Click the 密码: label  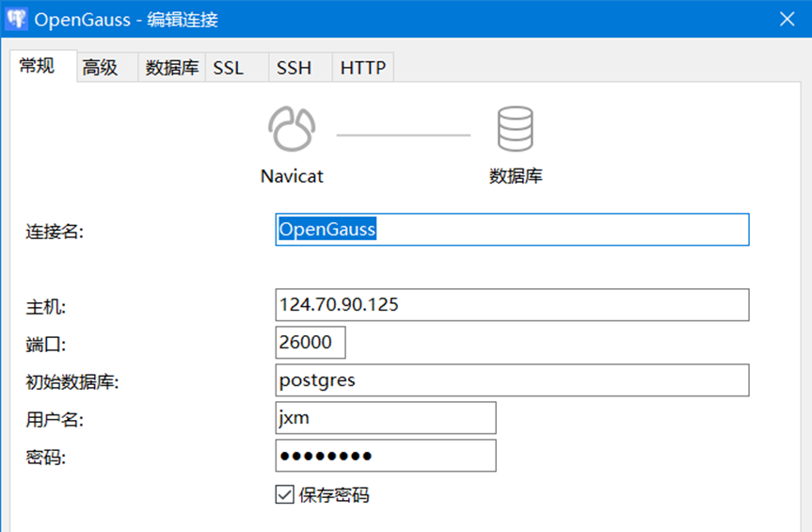click(45, 458)
